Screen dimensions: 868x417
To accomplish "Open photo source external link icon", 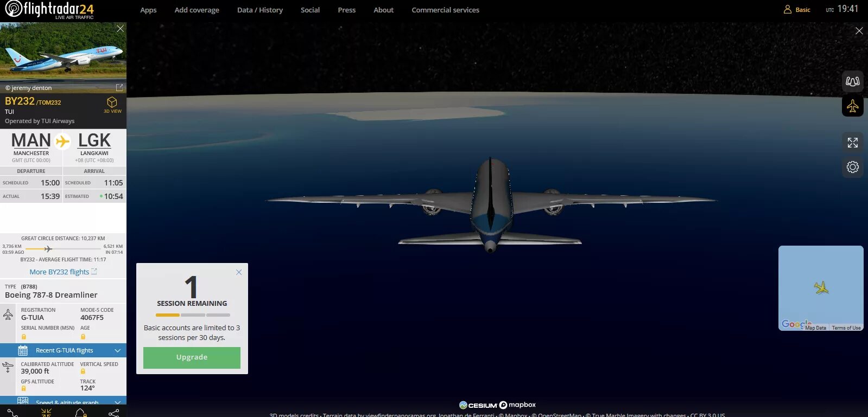I will [119, 87].
